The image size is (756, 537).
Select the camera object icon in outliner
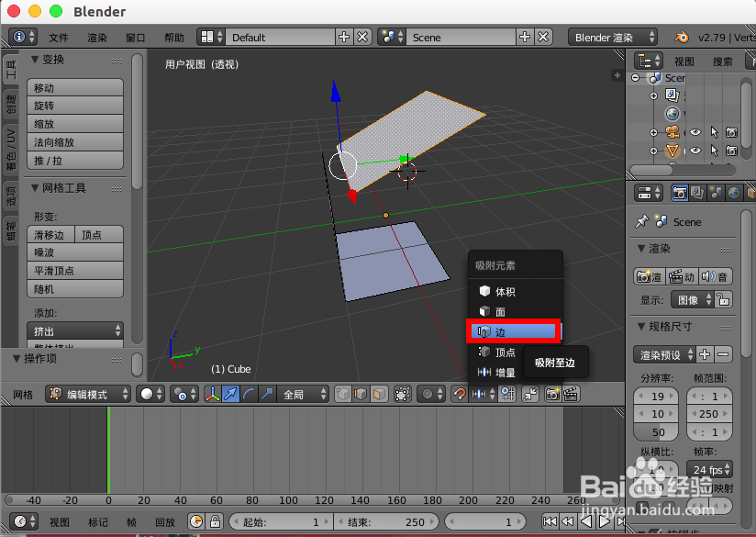[671, 132]
